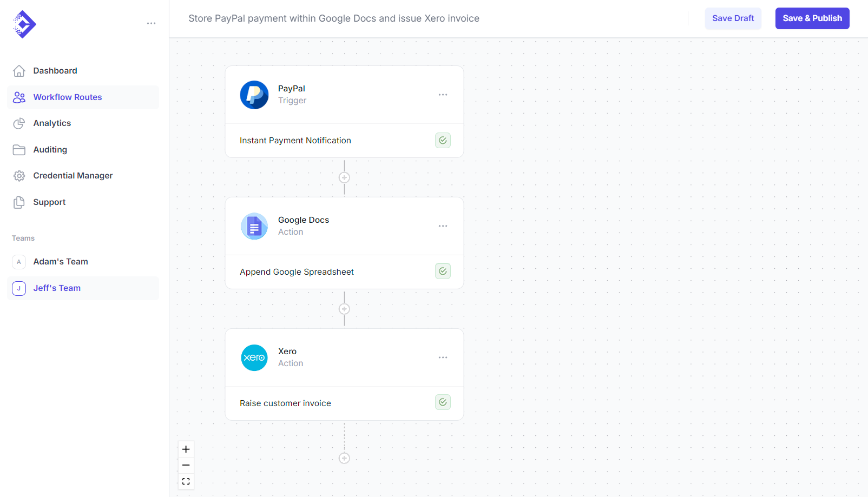Click the app logo in the sidebar
Screen dimensions: 868x497
point(24,24)
